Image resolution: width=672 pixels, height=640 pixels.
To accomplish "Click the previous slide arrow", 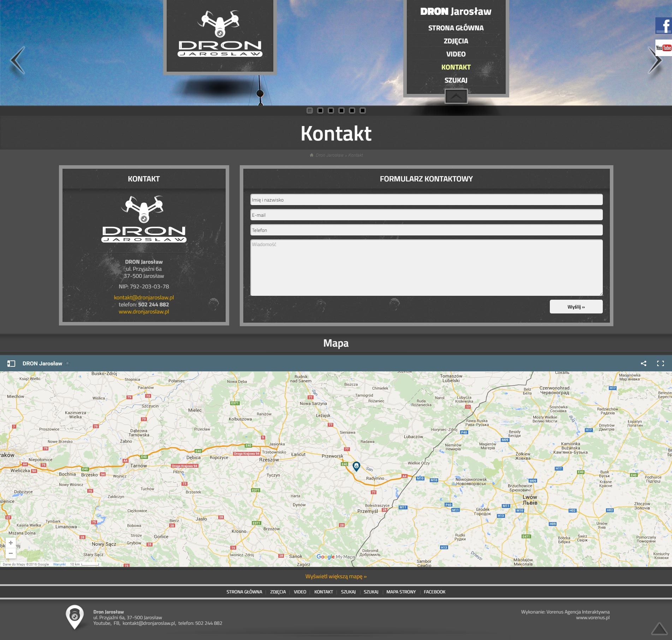I will click(18, 60).
